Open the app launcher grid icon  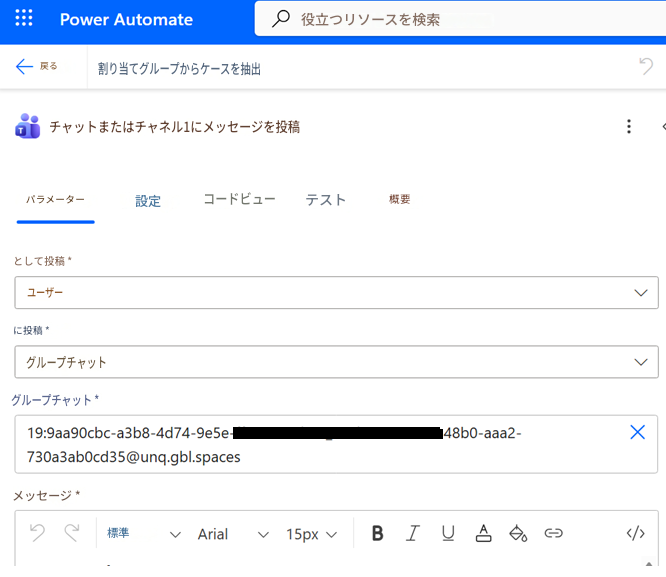pos(24,18)
